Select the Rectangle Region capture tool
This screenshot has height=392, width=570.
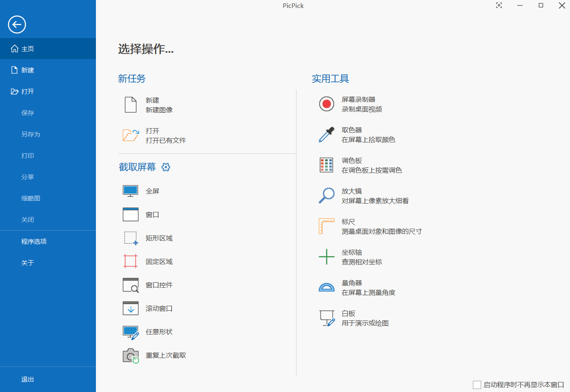tap(159, 238)
